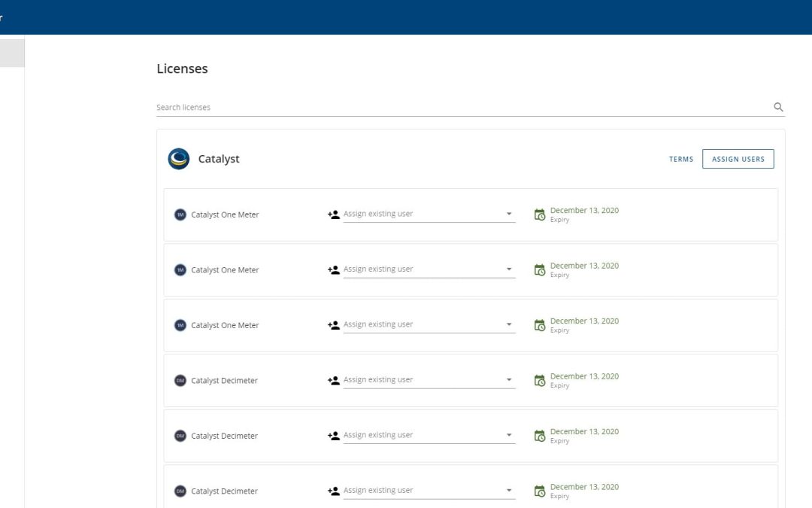Click the first Catalyst One Meter 1M badge
Viewport: 812px width, 508px height.
click(180, 214)
